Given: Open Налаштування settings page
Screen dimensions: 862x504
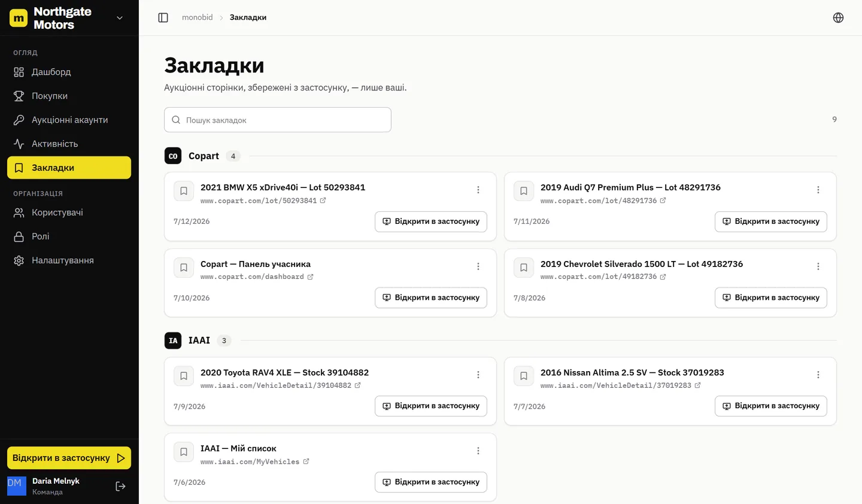Looking at the screenshot, I should point(69,260).
